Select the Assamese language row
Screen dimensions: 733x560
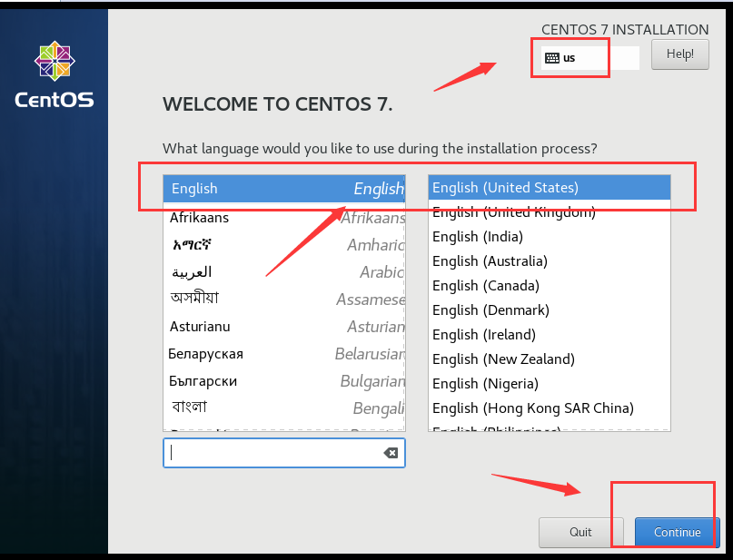pos(284,299)
